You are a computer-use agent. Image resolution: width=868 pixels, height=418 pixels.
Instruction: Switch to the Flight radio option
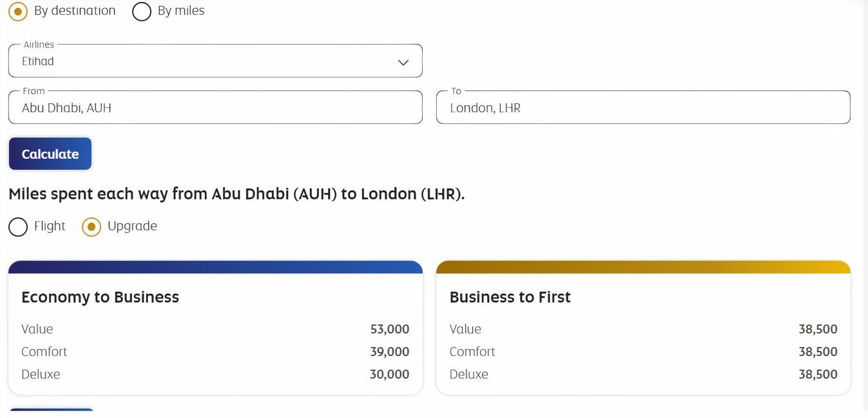(x=18, y=226)
